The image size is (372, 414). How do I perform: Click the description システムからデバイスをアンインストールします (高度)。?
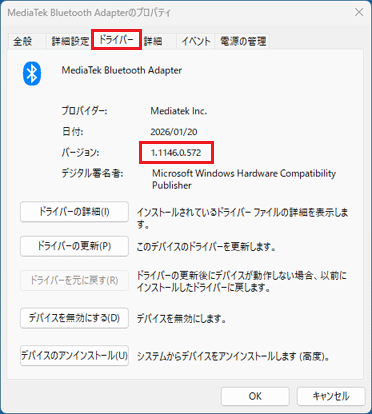click(x=234, y=356)
